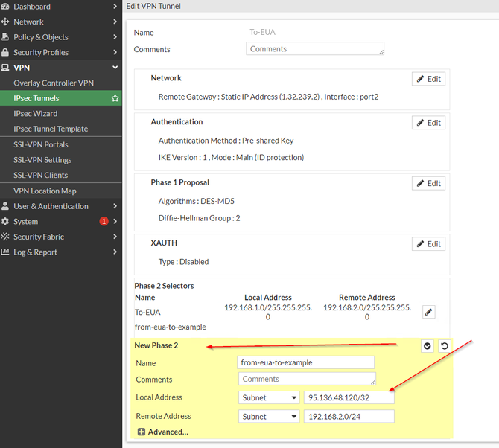Click the revert arrow icon in New Phase 2

pos(444,346)
